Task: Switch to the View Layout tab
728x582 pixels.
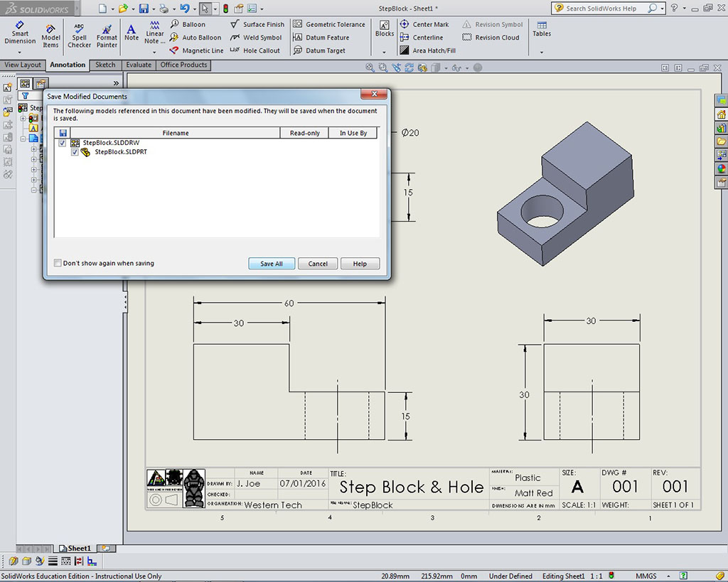Action: (x=23, y=65)
